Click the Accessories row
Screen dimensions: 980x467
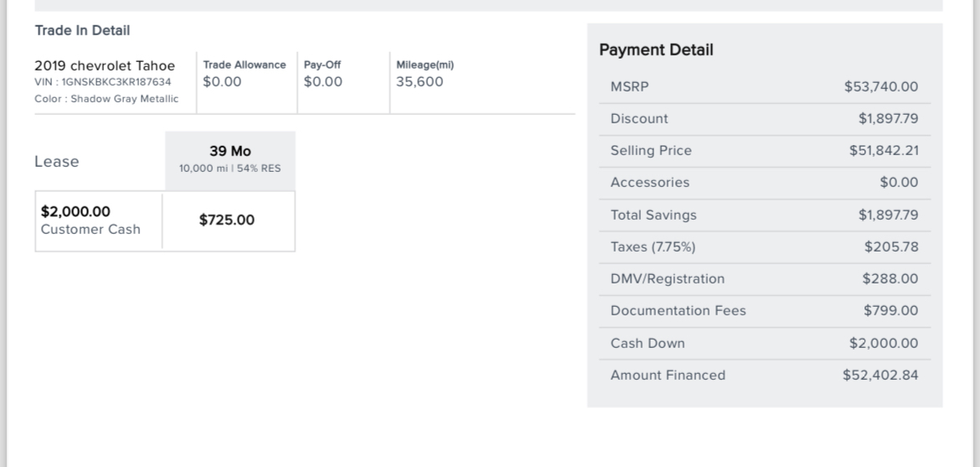764,183
